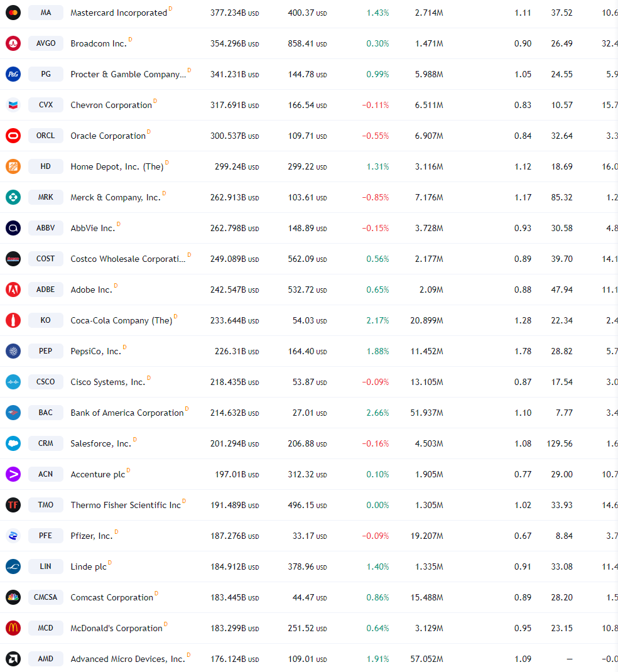Open the AMD ticker badge
This screenshot has height=672, width=618.
45,659
